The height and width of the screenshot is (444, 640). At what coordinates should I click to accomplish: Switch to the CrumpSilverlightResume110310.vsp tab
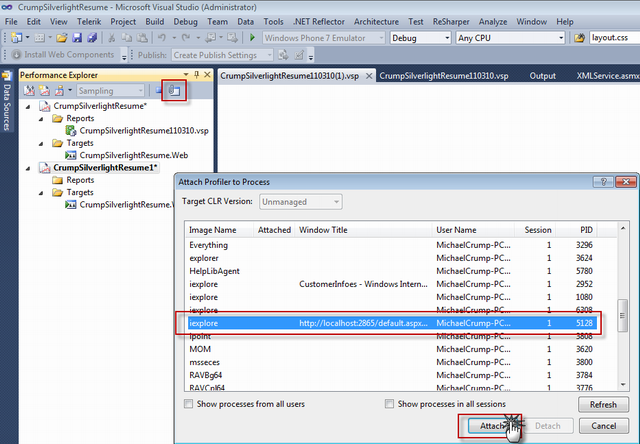(444, 75)
